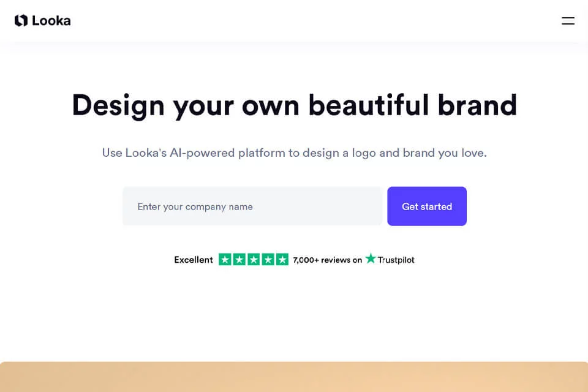Click Looka's in the subtitle sentence
The image size is (588, 392).
(x=146, y=153)
